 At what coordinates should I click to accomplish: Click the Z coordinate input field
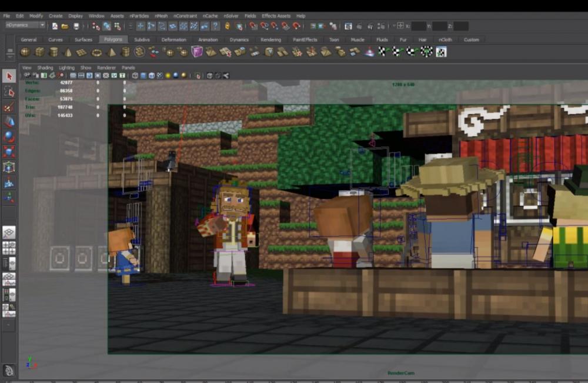click(x=461, y=26)
